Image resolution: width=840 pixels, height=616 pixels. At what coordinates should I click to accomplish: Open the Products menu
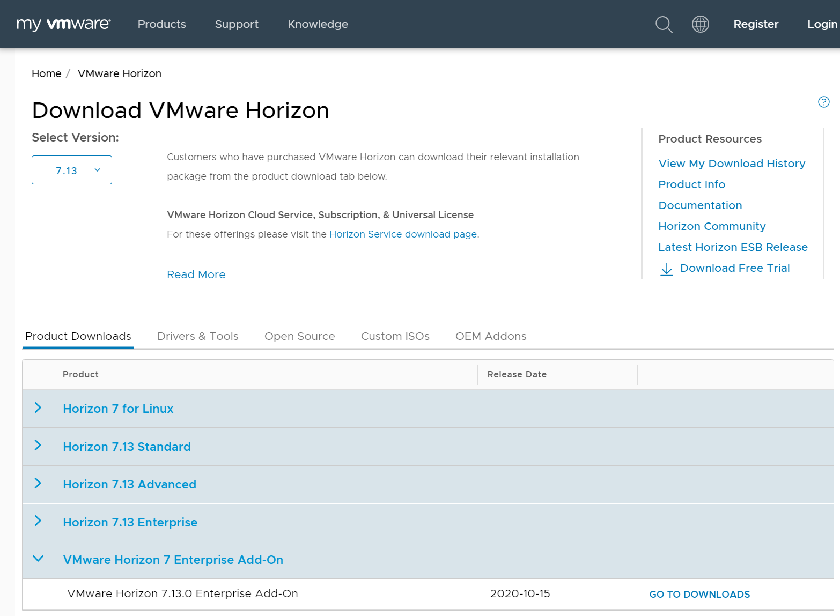click(161, 24)
